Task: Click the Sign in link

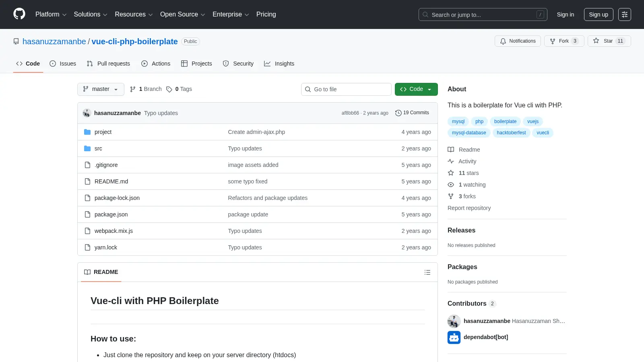Action: click(x=566, y=14)
